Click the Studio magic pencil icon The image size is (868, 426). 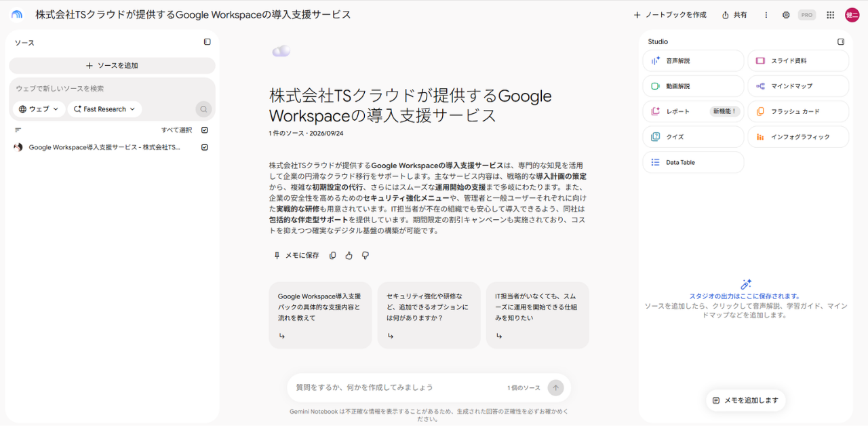click(746, 284)
